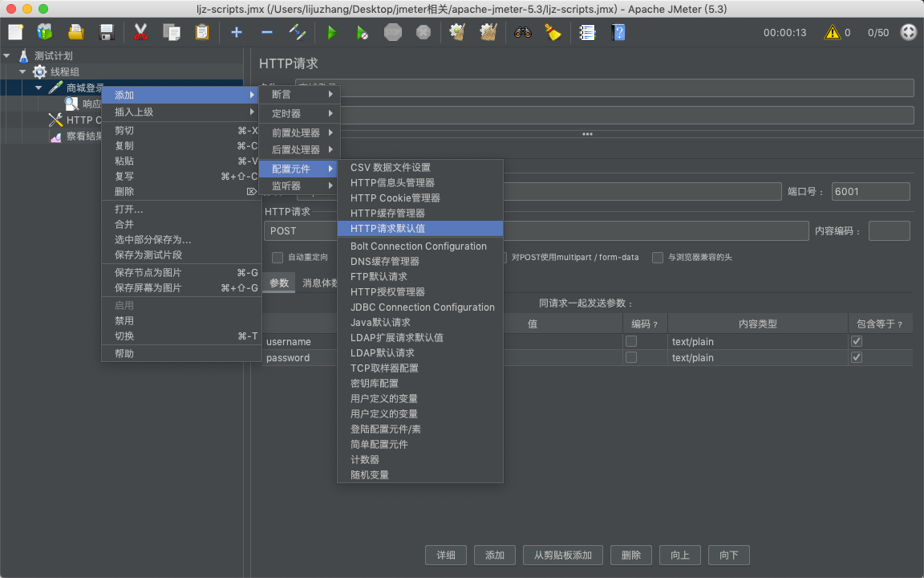This screenshot has height=578, width=924.
Task: Tick the 与浏览器兼容的头 checkbox
Action: (x=658, y=257)
